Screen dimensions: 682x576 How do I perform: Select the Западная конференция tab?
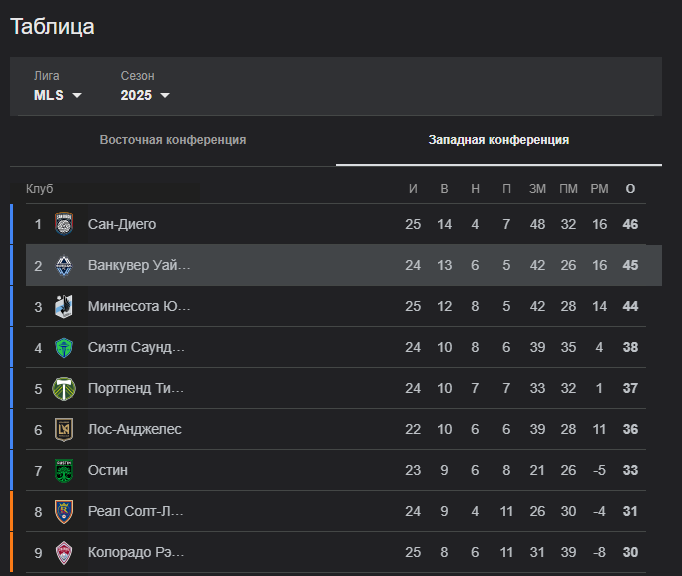point(499,140)
